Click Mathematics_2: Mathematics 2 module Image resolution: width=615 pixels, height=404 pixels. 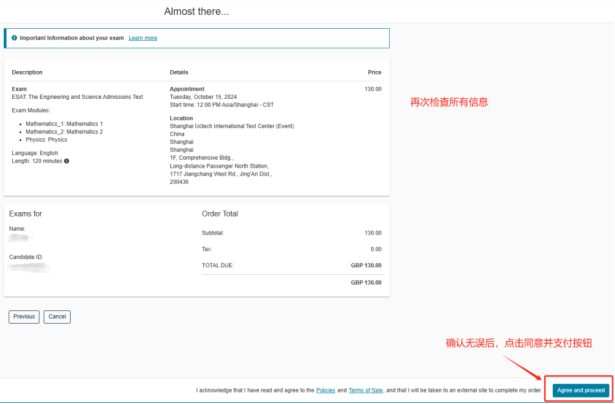(x=64, y=132)
